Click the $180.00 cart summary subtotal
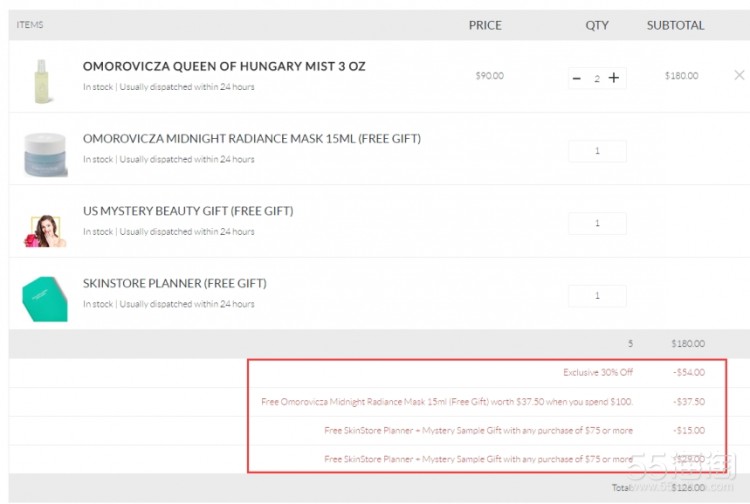Viewport: 750px width, 504px height. (688, 344)
